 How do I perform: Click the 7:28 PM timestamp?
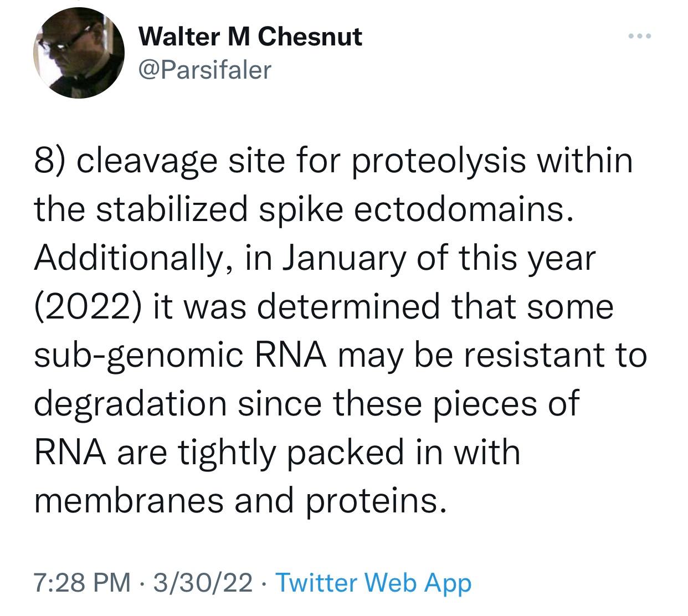point(83,583)
